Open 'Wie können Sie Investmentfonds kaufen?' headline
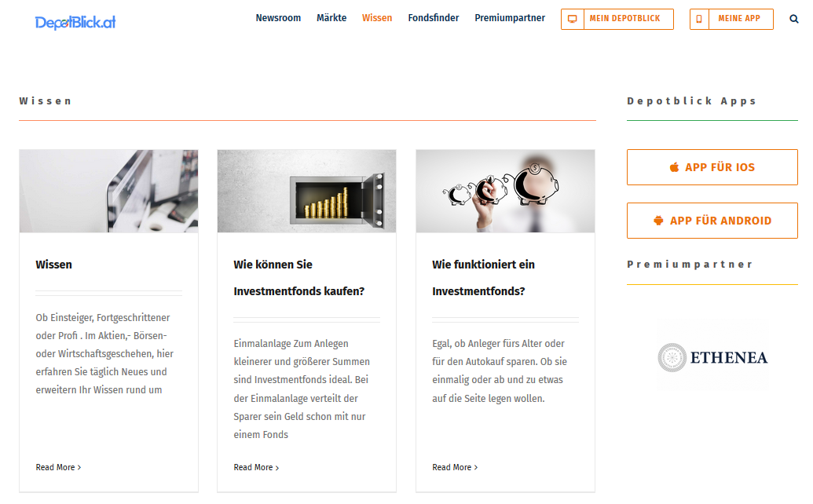 [298, 278]
